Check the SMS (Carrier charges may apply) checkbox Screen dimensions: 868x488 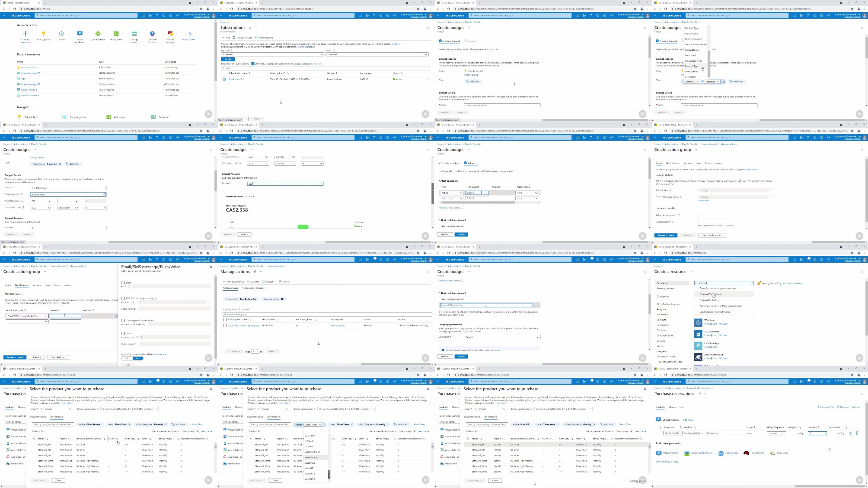[x=123, y=298]
